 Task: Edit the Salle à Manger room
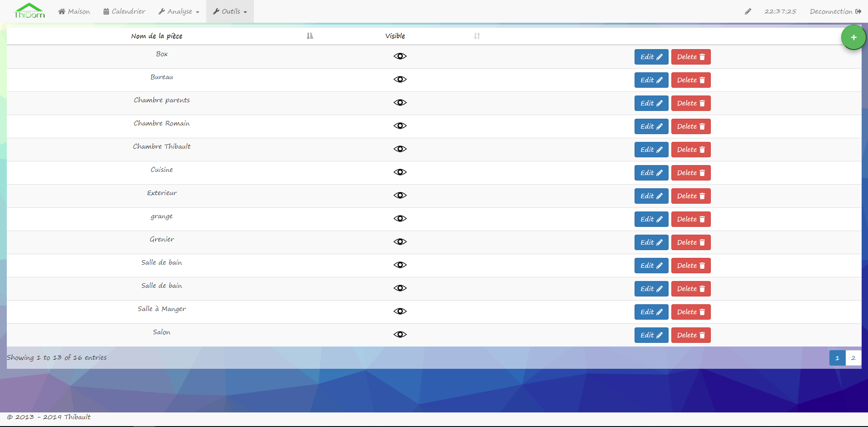pos(651,312)
